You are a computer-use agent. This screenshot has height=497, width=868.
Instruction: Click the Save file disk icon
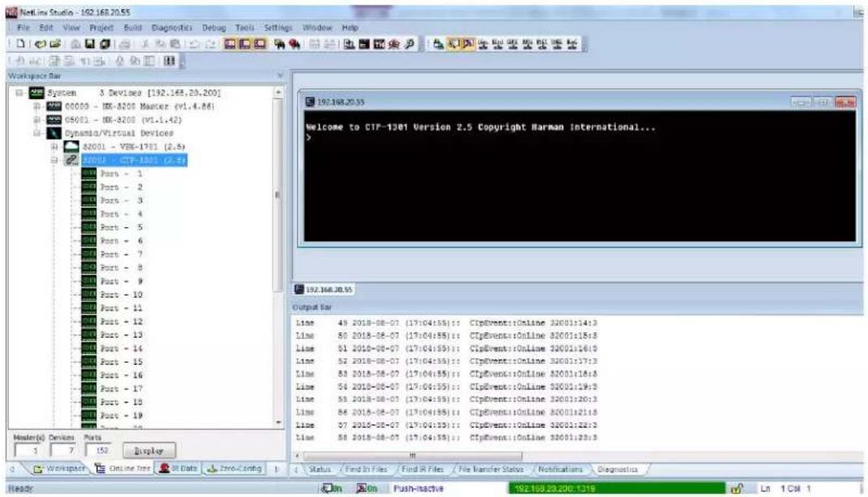click(x=89, y=44)
